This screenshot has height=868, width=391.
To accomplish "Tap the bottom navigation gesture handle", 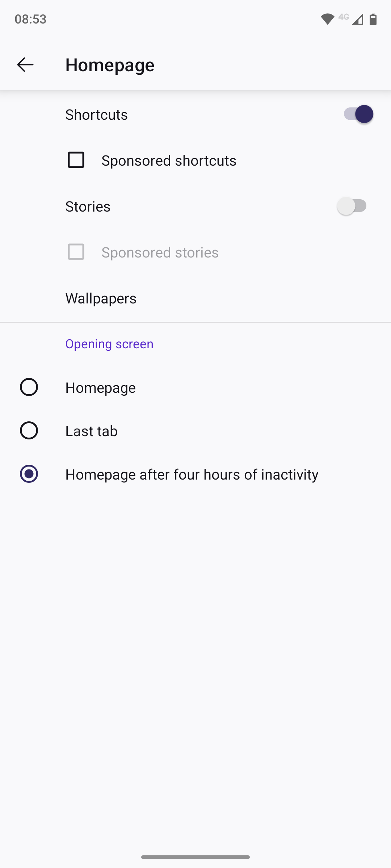I will 195,857.
